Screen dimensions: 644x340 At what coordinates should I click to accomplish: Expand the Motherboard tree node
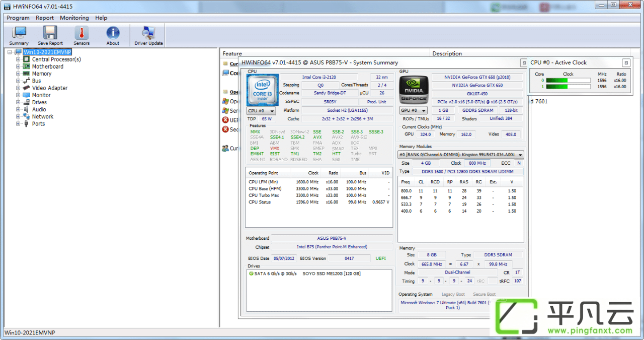(x=18, y=66)
